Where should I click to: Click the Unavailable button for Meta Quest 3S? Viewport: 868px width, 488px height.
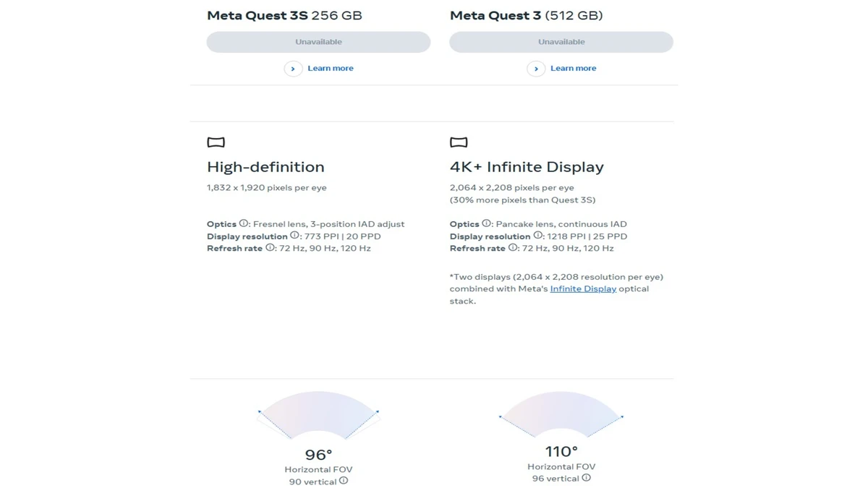(319, 41)
